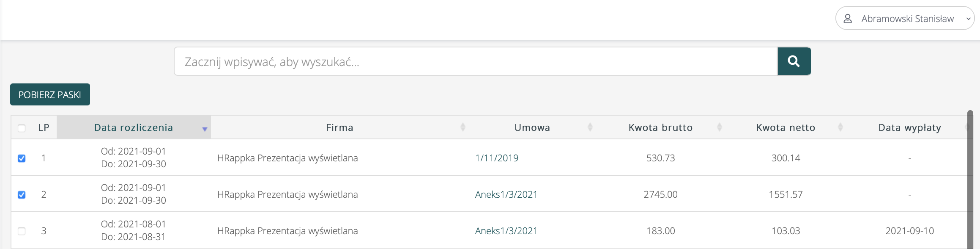Sort table by Data wypłaty column
The height and width of the screenshot is (249, 980).
click(x=909, y=127)
